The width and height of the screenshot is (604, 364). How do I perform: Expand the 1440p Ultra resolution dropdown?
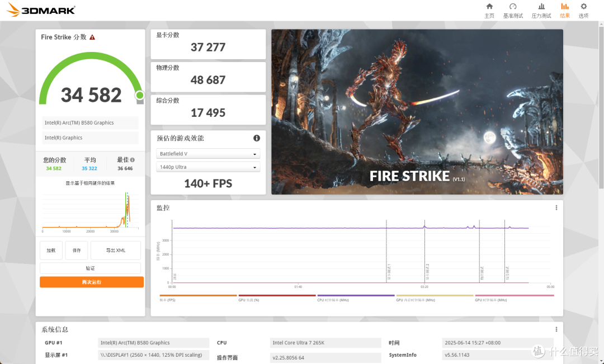coord(208,167)
